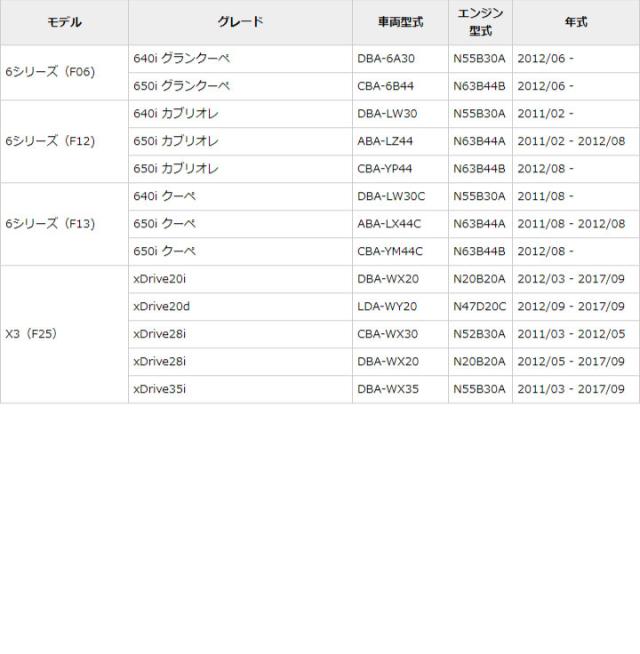Viewport: 640px width, 654px height.
Task: Click the 640i グランクーペ grade cell
Action: pos(181,58)
